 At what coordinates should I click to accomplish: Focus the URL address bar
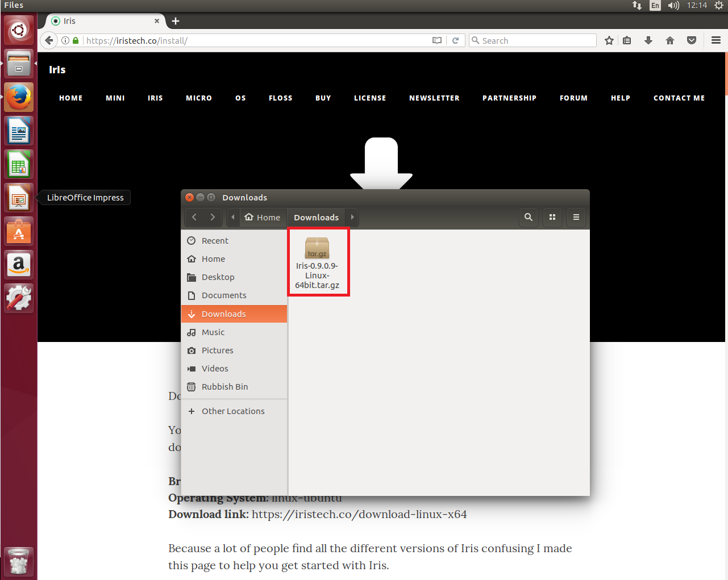(257, 40)
